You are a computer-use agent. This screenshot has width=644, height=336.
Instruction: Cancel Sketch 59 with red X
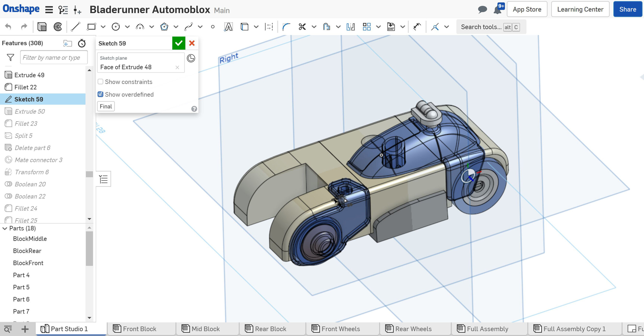(192, 43)
